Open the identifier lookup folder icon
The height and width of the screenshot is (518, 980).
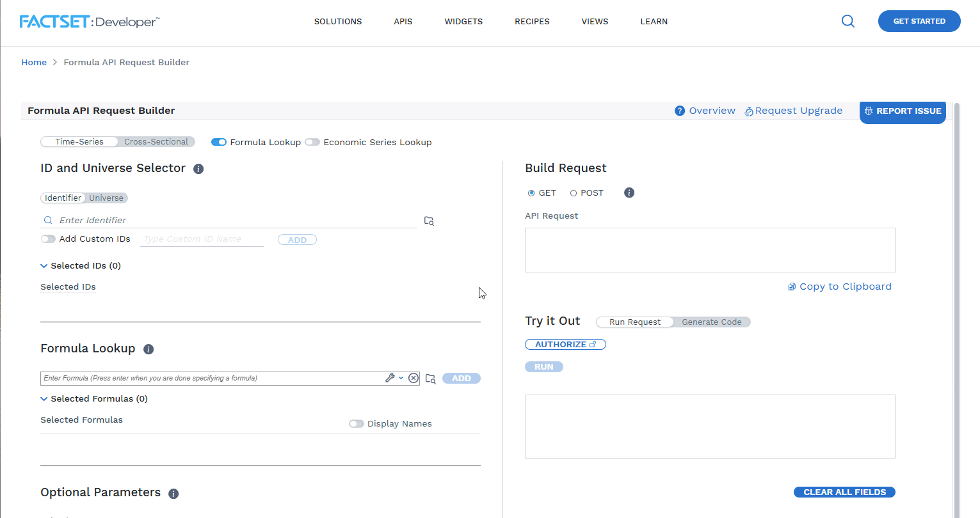point(429,221)
